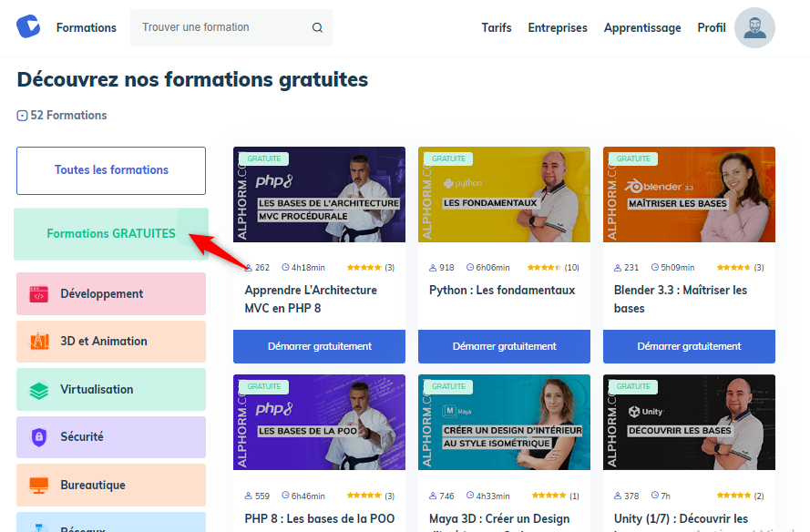The image size is (810, 532).
Task: Click GRATUITE badge on Maya card
Action: (448, 386)
